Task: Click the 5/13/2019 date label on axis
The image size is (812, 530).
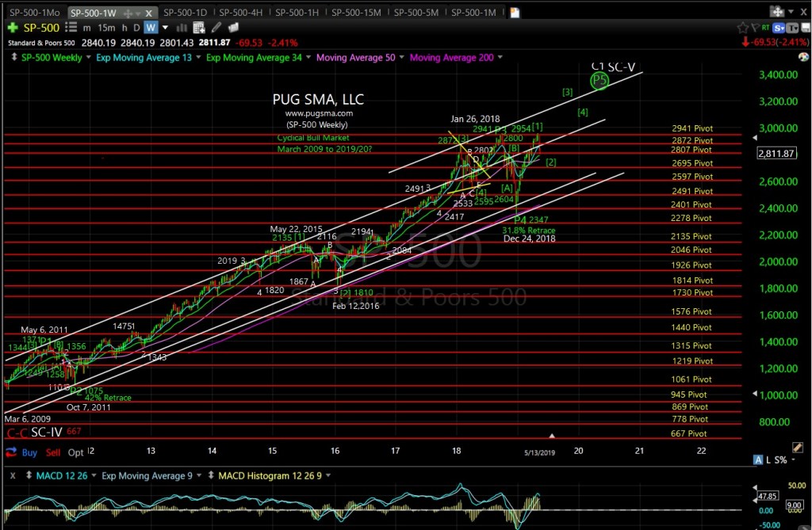Action: coord(539,452)
